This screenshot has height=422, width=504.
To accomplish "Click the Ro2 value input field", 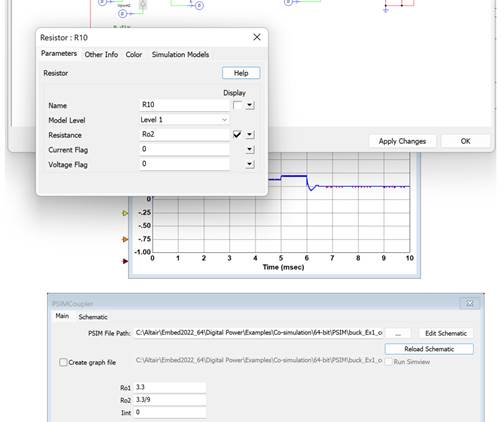I will pyautogui.click(x=170, y=400).
